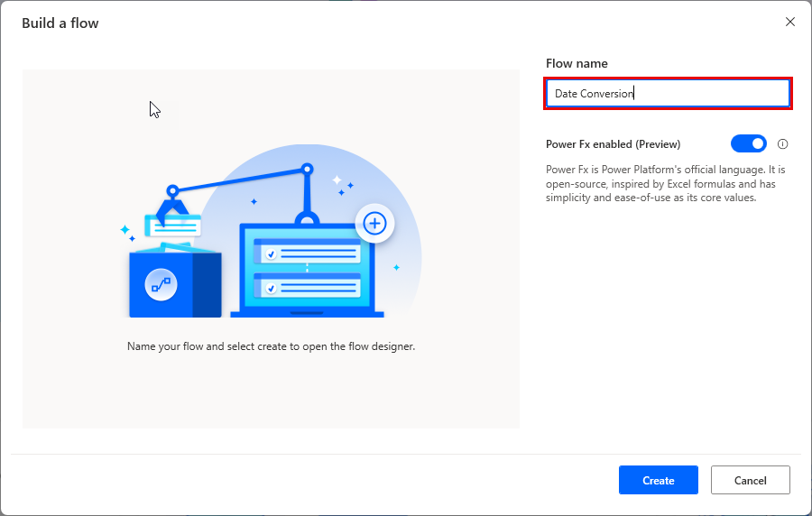Create the Date Conversion flow
The image size is (812, 516).
coord(659,480)
